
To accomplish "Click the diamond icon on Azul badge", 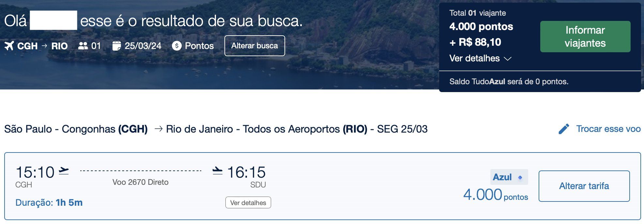I will [x=520, y=177].
